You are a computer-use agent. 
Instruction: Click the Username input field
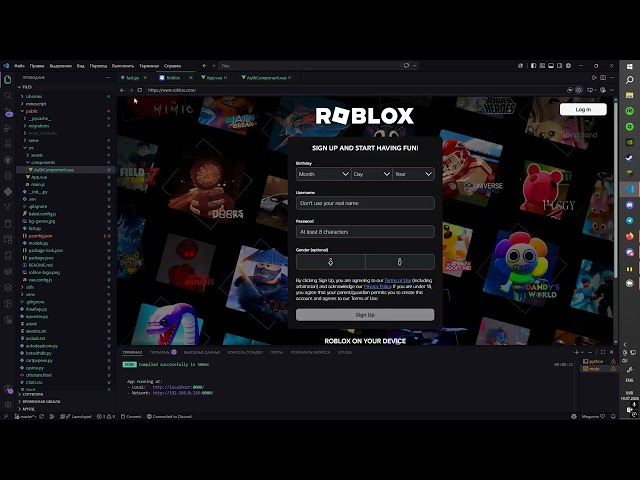pos(365,203)
